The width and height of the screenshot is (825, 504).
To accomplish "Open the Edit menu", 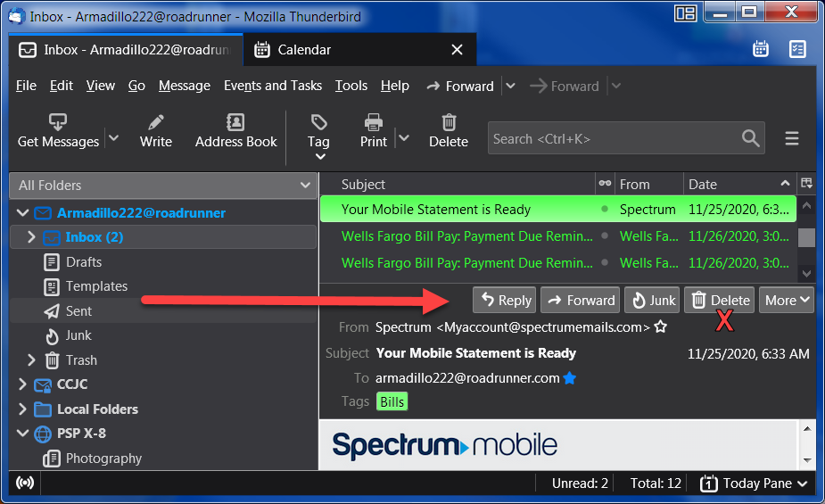I will (61, 86).
